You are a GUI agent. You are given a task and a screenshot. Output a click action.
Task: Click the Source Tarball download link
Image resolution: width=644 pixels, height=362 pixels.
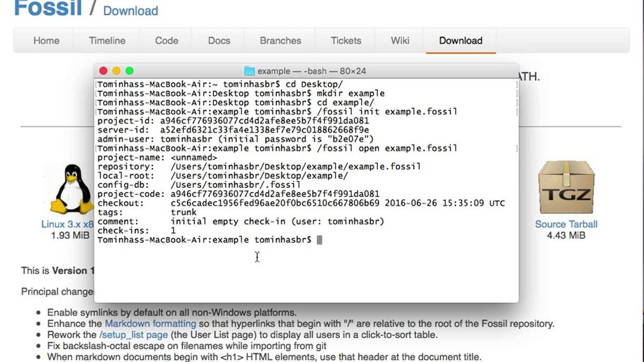point(567,224)
